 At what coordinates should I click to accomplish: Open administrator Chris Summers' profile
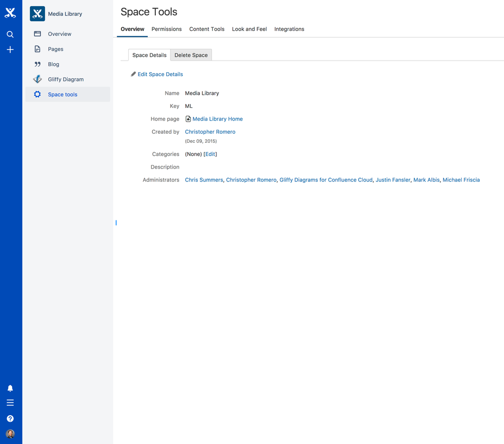[x=204, y=180]
